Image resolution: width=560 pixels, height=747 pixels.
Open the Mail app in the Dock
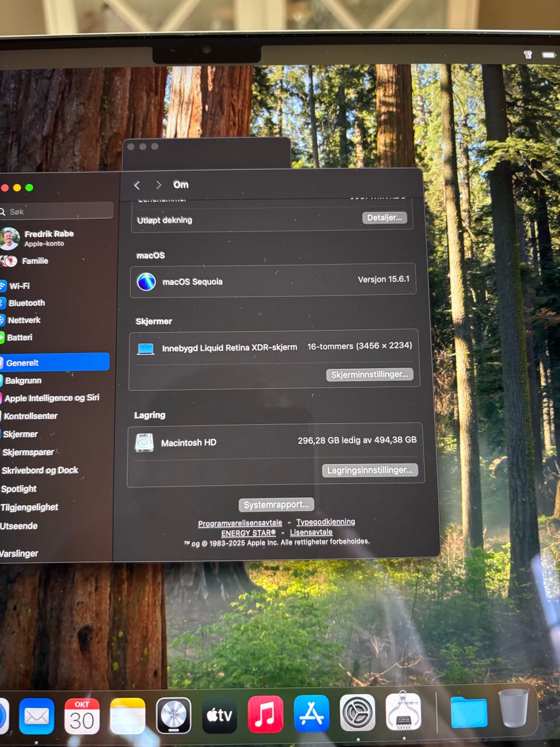[37, 715]
